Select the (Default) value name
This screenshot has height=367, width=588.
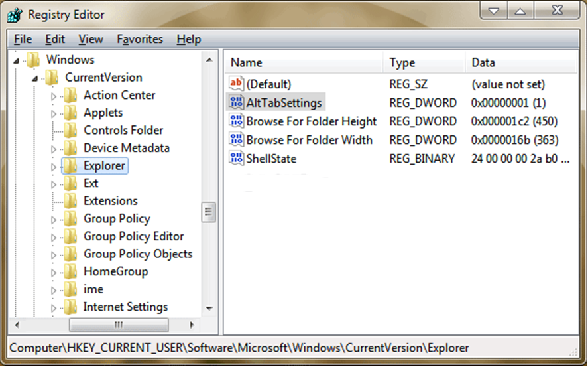pos(268,84)
